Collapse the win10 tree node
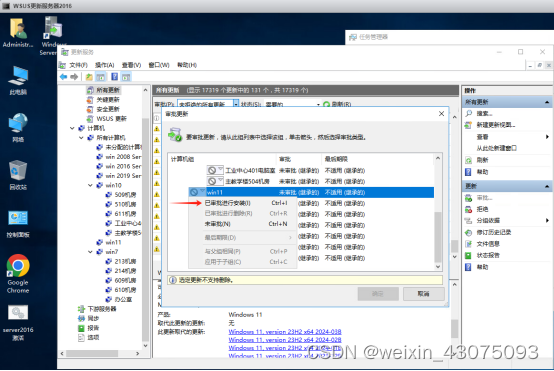Image resolution: width=554 pixels, height=371 pixels. (x=90, y=185)
